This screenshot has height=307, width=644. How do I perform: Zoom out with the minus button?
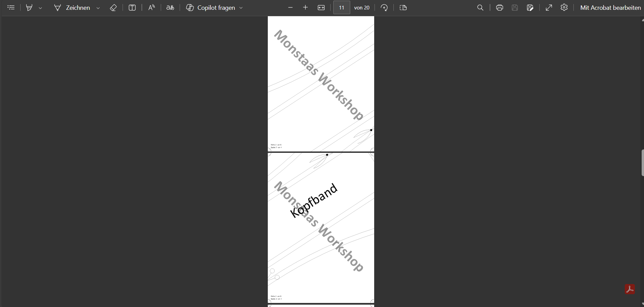(x=290, y=7)
